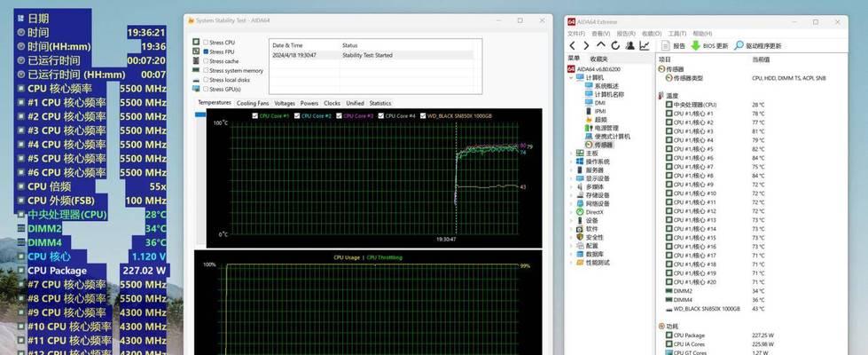Expand the 操作系统 tree node
The width and height of the screenshot is (868, 355).
[572, 162]
